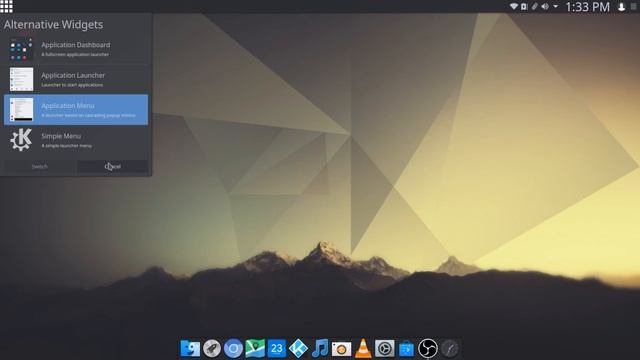Open the blue software store bag icon
The width and height of the screenshot is (640, 360).
coord(407,349)
